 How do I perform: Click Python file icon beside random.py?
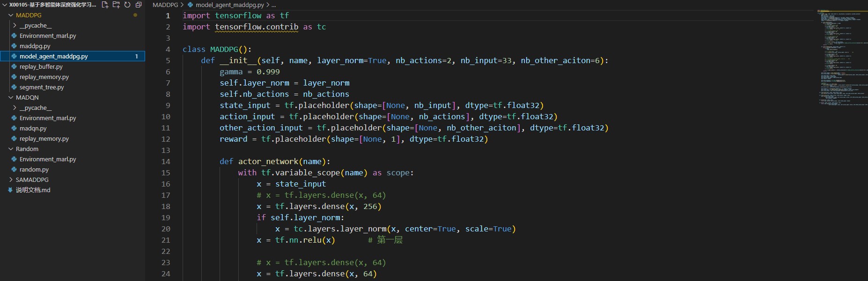click(x=14, y=170)
